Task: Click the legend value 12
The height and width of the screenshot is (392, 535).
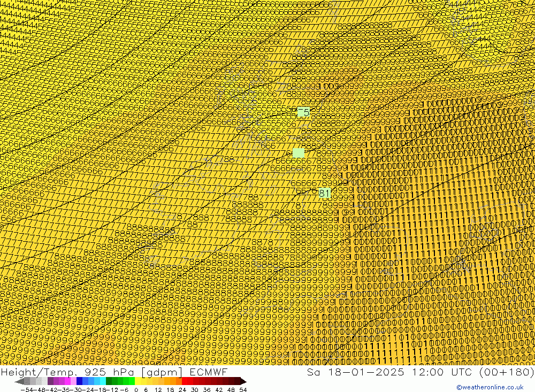Action: 158,390
